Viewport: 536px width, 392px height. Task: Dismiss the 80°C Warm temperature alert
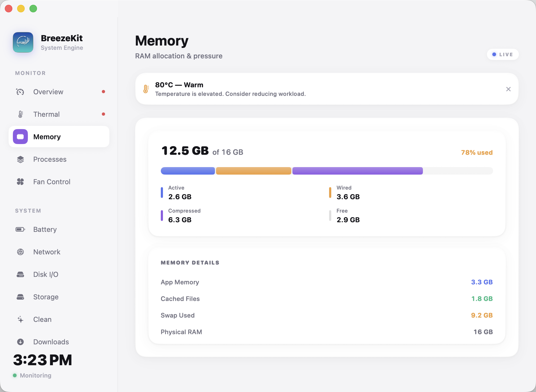(x=508, y=89)
